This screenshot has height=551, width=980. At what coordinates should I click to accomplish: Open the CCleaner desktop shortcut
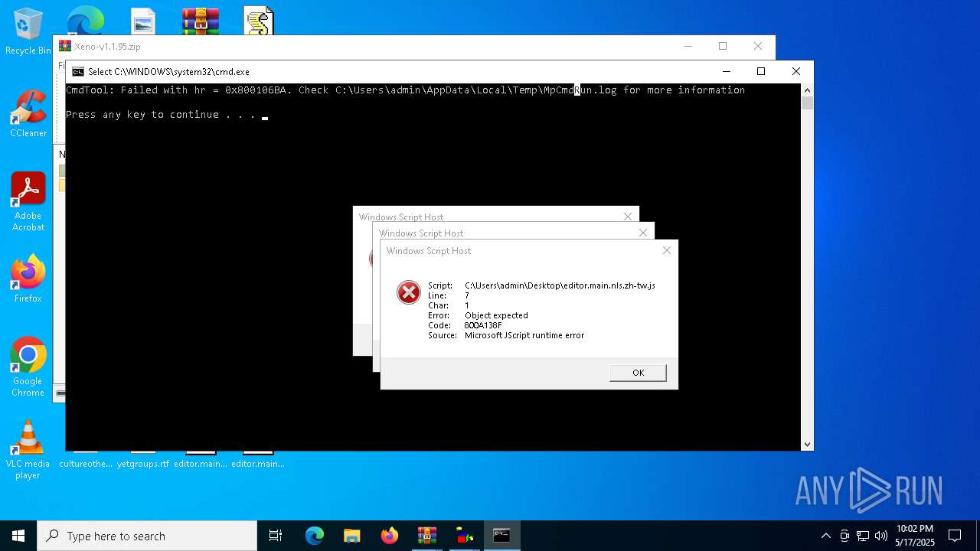(x=28, y=113)
